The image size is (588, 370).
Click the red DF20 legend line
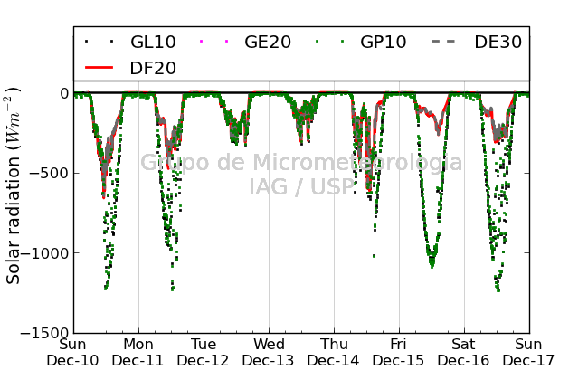click(99, 68)
